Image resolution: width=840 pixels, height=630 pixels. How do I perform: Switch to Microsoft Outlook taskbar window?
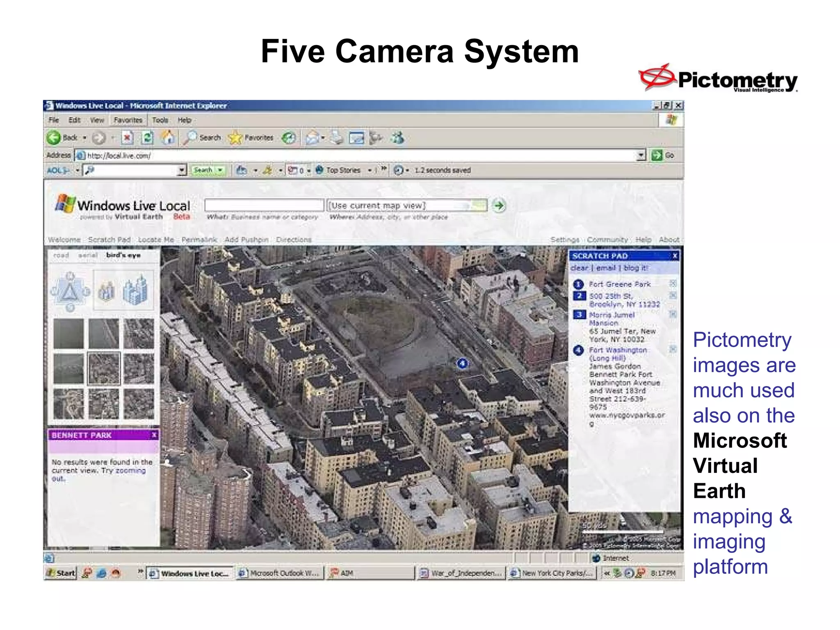(x=279, y=573)
